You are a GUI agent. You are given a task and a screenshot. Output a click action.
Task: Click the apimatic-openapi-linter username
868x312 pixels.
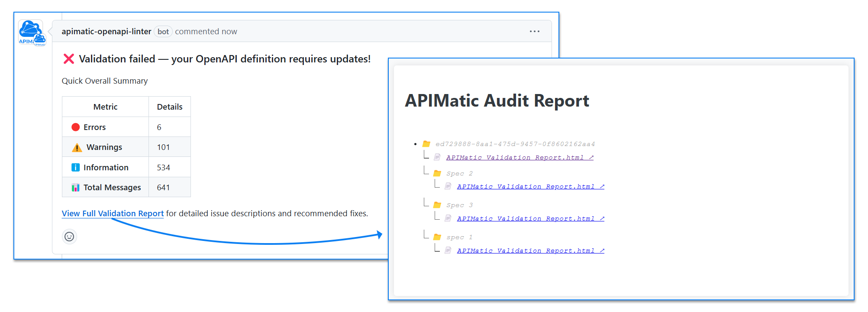coord(106,31)
